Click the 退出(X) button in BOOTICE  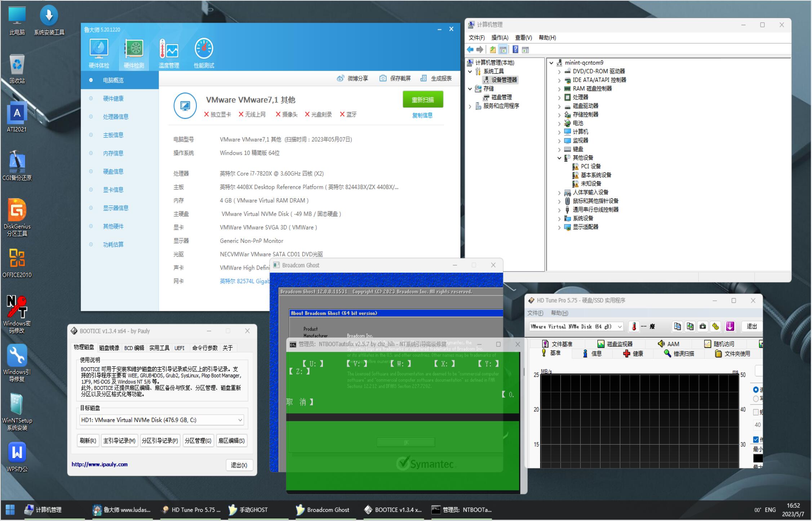(x=239, y=465)
